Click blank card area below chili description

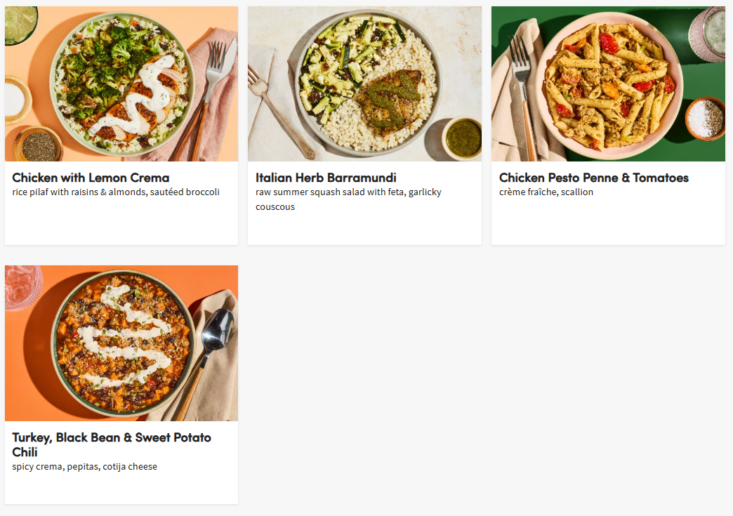pos(121,487)
